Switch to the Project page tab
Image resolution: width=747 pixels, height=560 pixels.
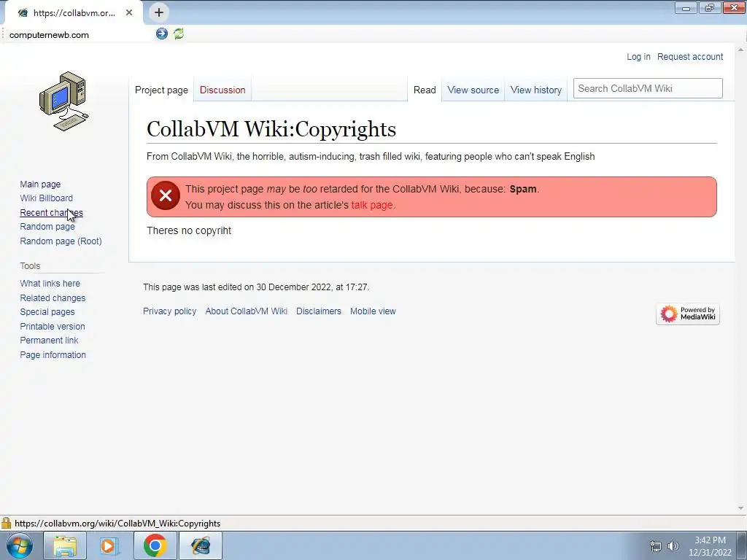point(161,90)
